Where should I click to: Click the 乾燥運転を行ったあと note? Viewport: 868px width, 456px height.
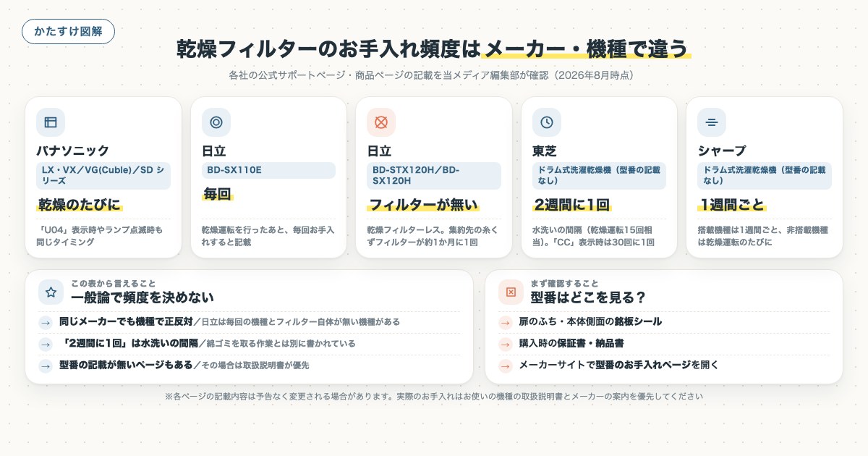(x=268, y=236)
